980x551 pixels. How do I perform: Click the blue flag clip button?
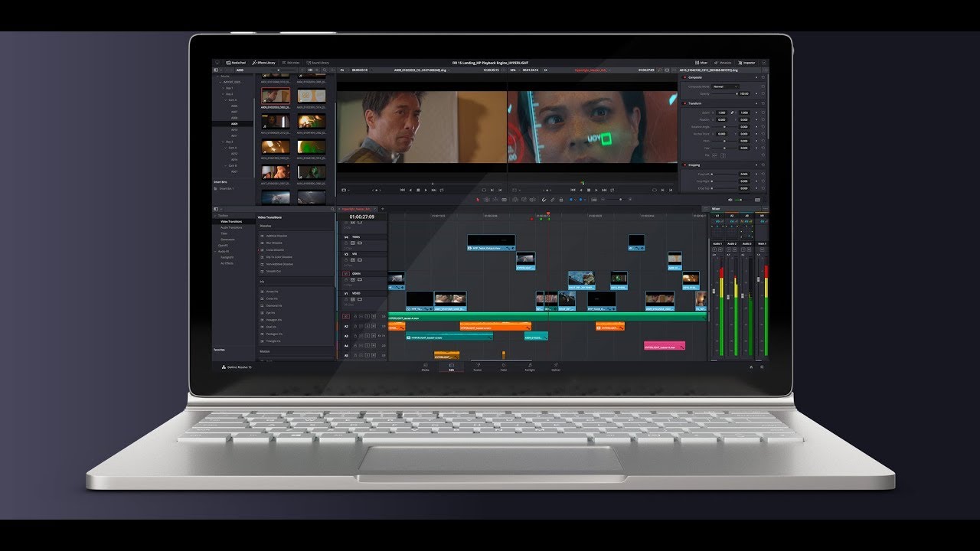coord(573,200)
